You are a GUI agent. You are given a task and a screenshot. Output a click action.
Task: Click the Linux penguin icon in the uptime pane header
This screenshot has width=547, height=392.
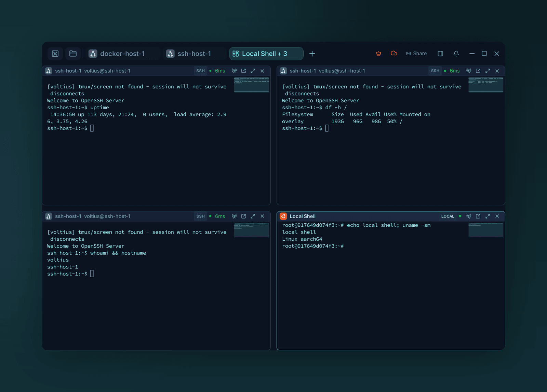(49, 71)
